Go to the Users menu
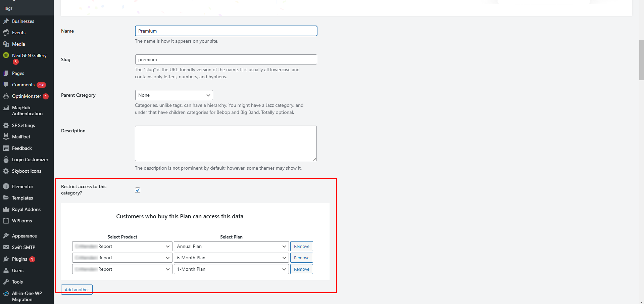The width and height of the screenshot is (644, 304). tap(17, 270)
